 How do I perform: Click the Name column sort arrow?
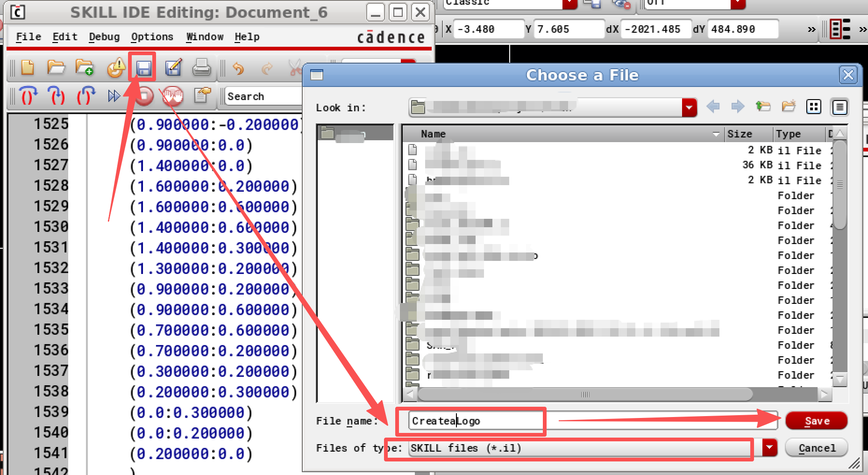tap(716, 134)
